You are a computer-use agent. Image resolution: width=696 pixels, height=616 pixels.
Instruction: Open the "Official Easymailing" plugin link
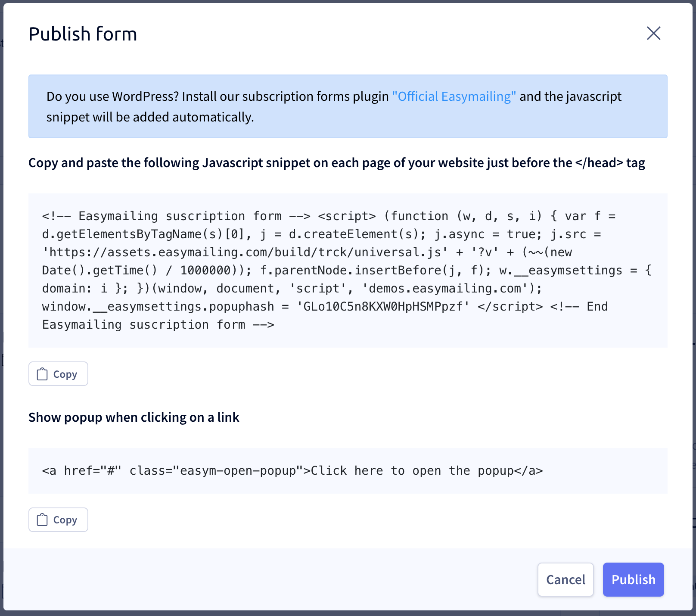coord(454,96)
